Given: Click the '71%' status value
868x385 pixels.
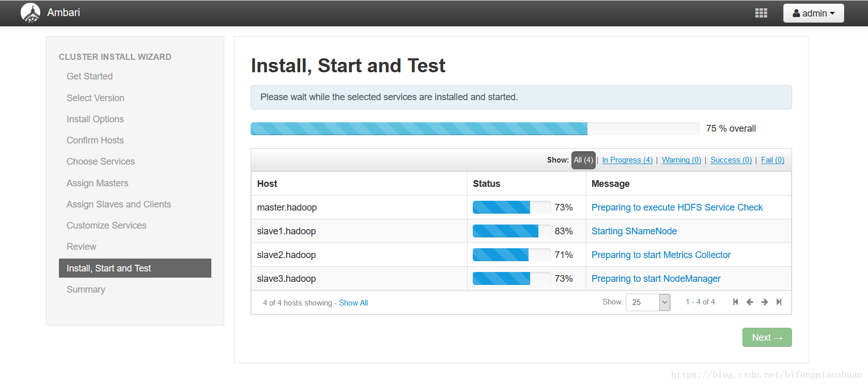Looking at the screenshot, I should [564, 255].
